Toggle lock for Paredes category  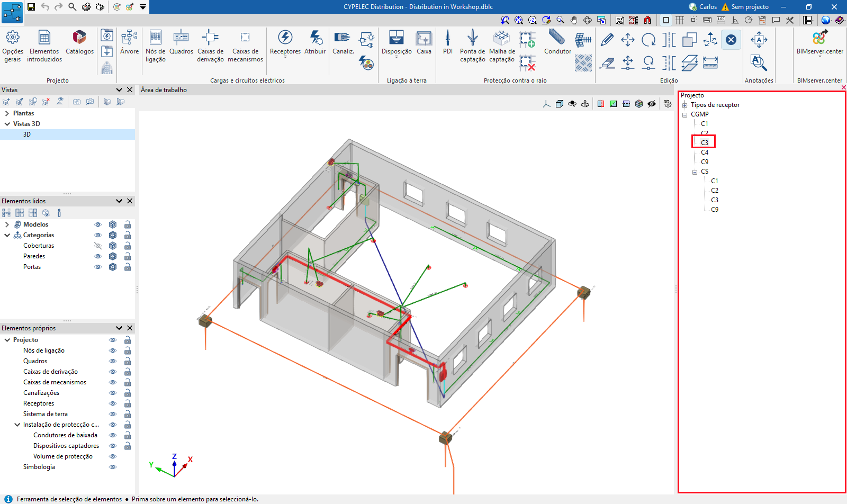[128, 256]
